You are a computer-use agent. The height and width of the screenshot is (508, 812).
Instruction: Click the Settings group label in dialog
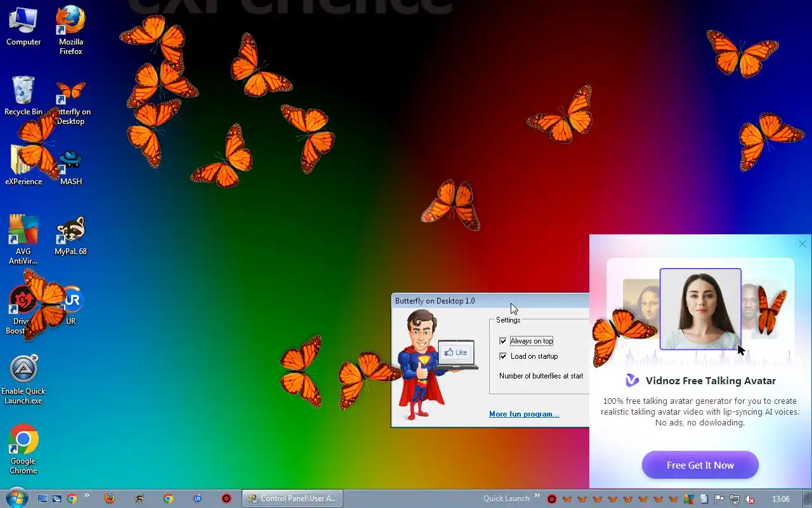[508, 320]
